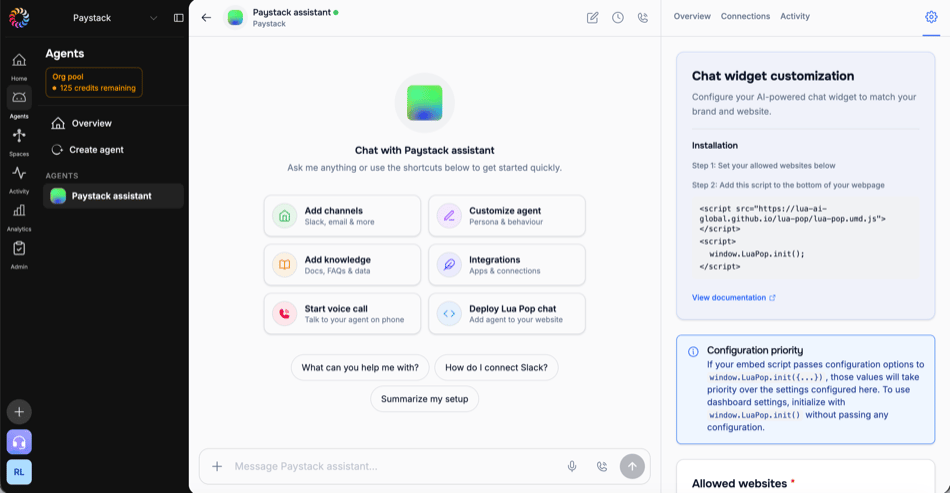The height and width of the screenshot is (493, 950).
Task: Switch to the Activity tab in right panel
Action: point(795,16)
